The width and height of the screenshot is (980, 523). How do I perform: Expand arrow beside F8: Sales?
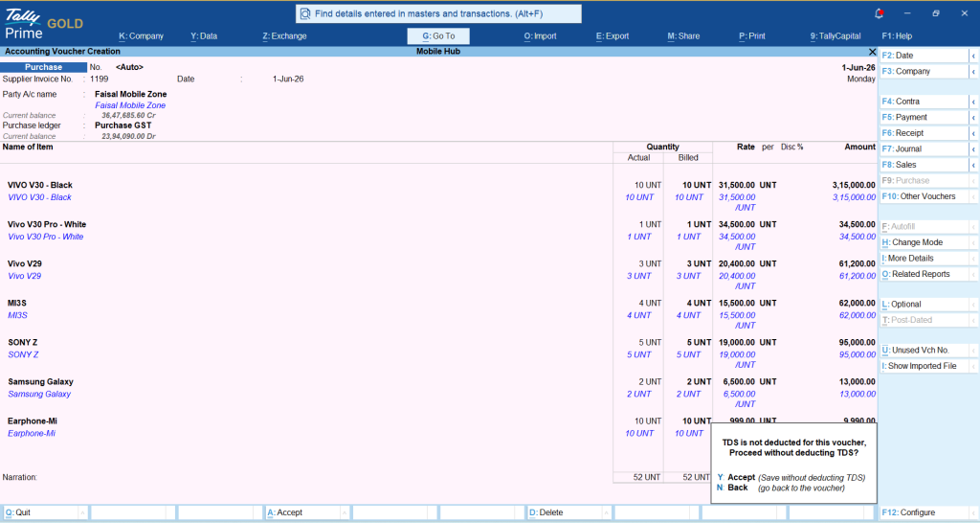pyautogui.click(x=973, y=165)
